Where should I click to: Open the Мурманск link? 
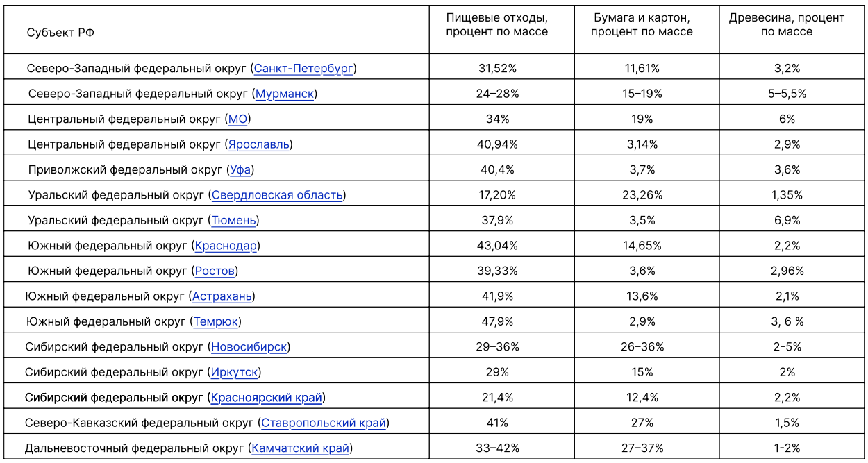click(x=284, y=94)
